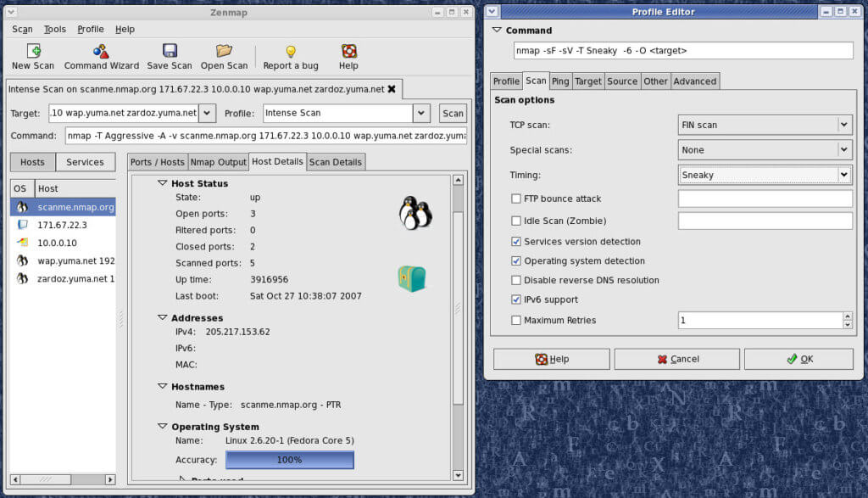This screenshot has height=498, width=868.
Task: Select the wap.yuma.net host penguin icon
Action: tap(22, 260)
